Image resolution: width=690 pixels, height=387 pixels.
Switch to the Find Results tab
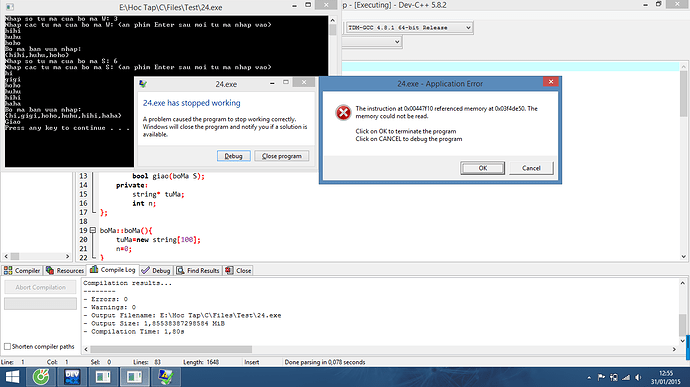coord(198,270)
